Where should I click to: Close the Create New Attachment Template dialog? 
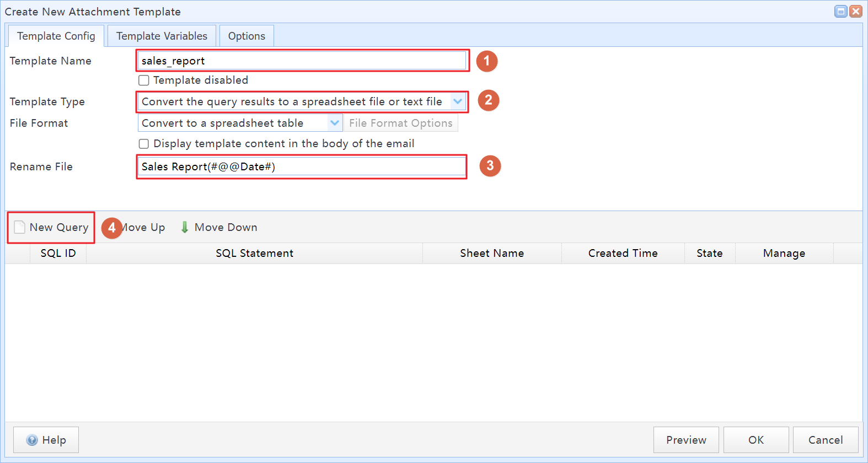tap(856, 12)
